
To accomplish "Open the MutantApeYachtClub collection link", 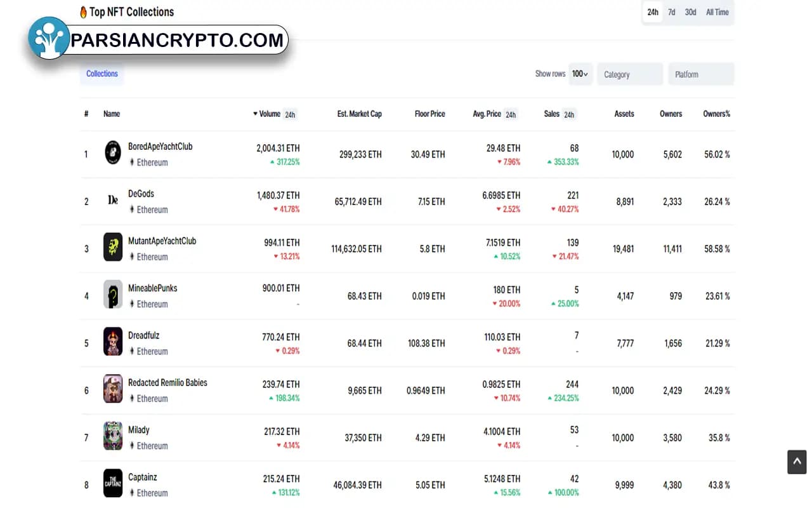I will pyautogui.click(x=162, y=241).
